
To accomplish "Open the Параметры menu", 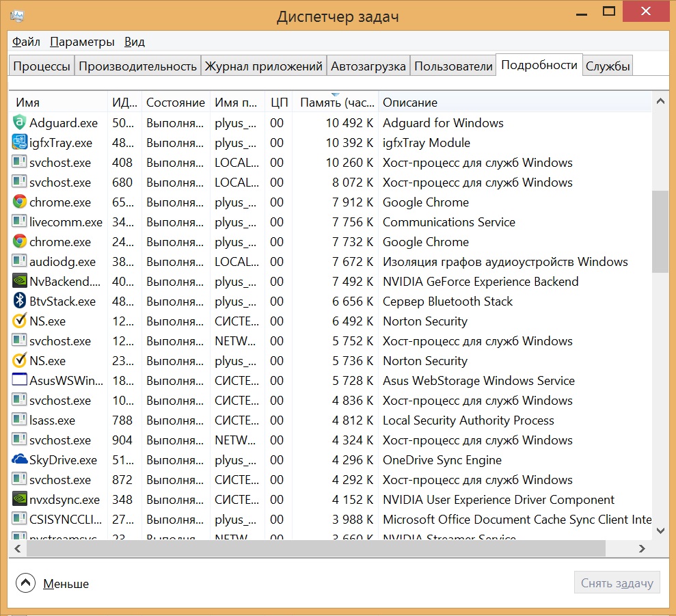I will 82,42.
